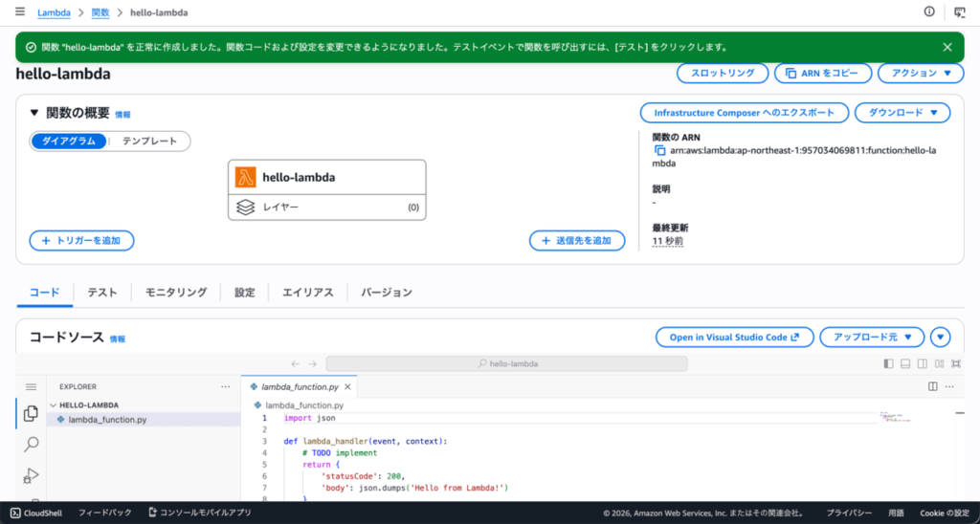Open 情報 link next to 関数の概要

click(123, 115)
